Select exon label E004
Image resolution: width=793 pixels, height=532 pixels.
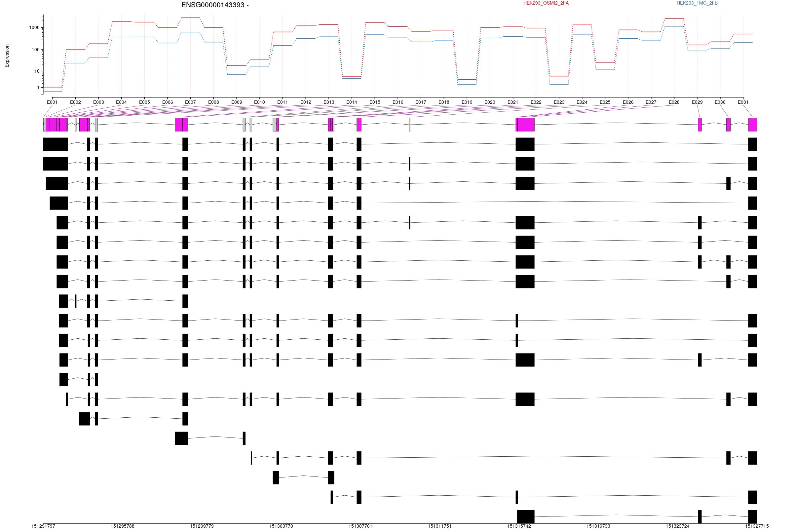(121, 102)
